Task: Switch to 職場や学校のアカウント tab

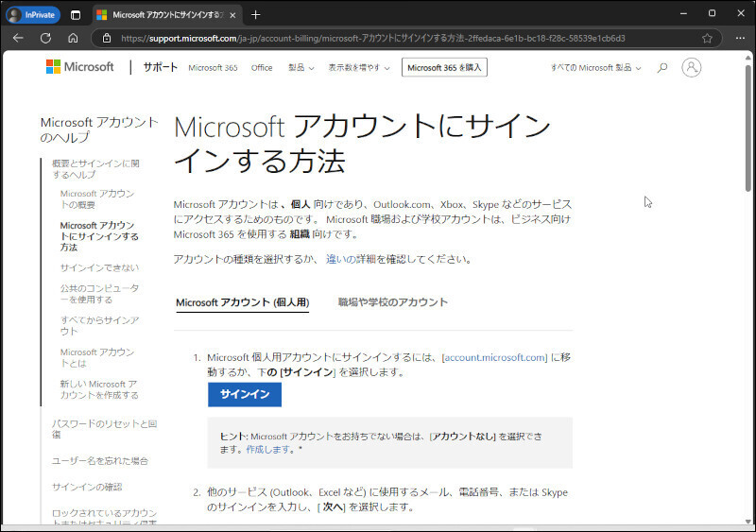Action: 393,302
